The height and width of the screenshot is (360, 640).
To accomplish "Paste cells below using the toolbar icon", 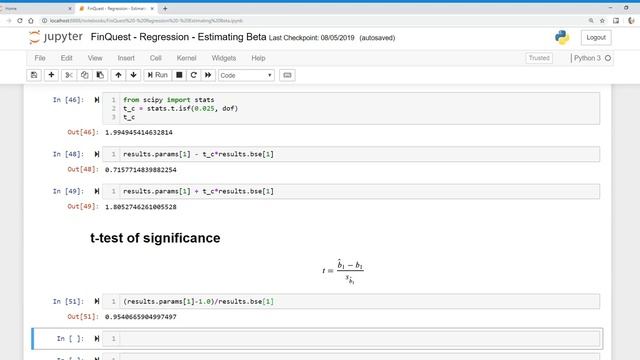I will [x=100, y=75].
